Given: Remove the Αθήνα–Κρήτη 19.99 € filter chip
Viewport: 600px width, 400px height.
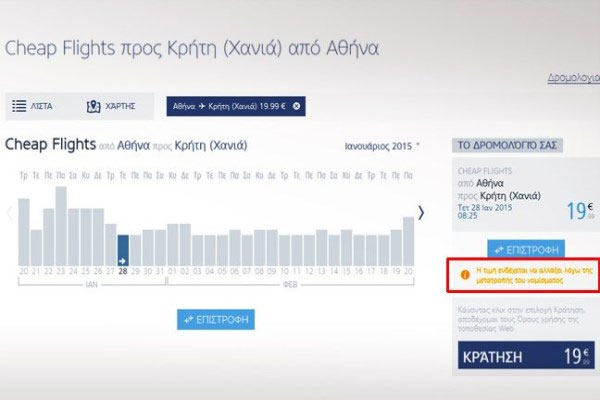Looking at the screenshot, I should click(296, 107).
